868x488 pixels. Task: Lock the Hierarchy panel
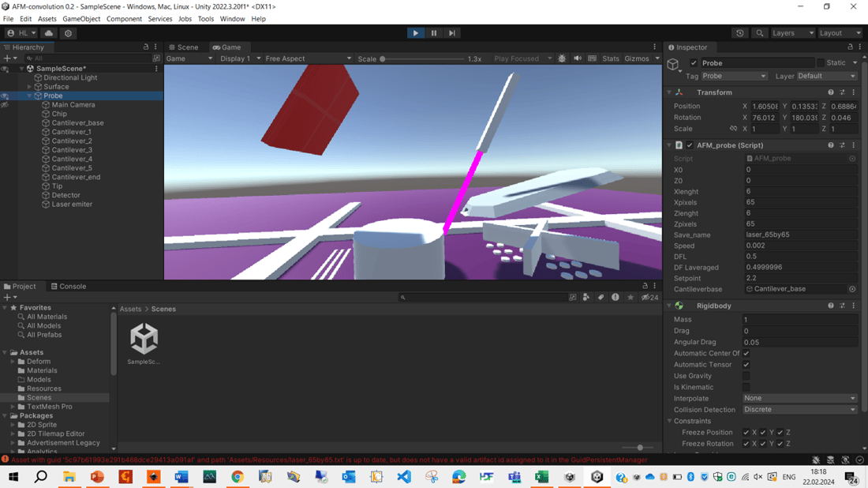coord(146,47)
